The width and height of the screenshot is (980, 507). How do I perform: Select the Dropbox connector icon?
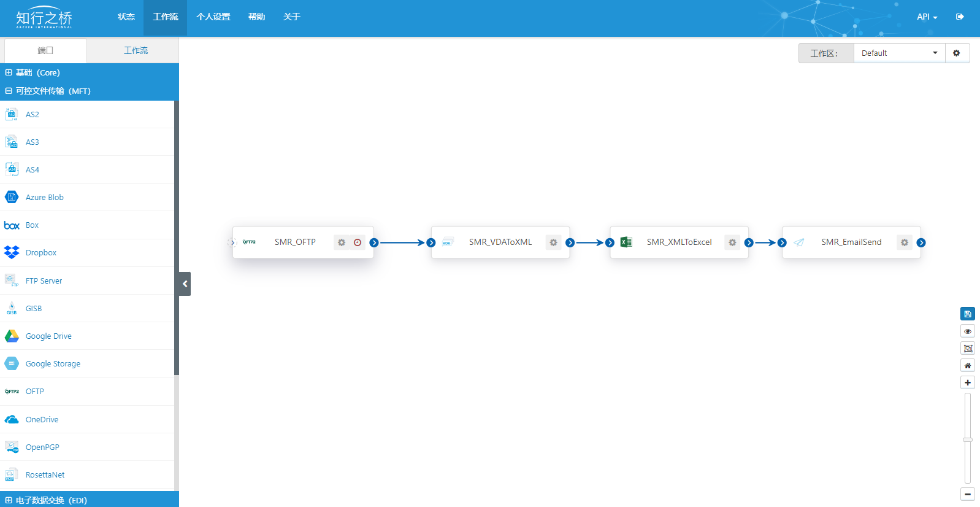pyautogui.click(x=12, y=252)
